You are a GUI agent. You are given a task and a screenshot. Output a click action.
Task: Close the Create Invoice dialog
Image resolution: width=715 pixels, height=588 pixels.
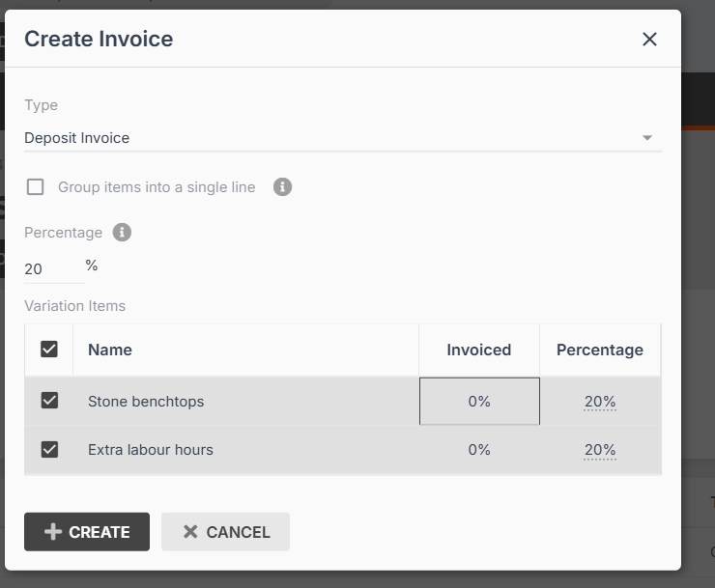[x=649, y=40]
